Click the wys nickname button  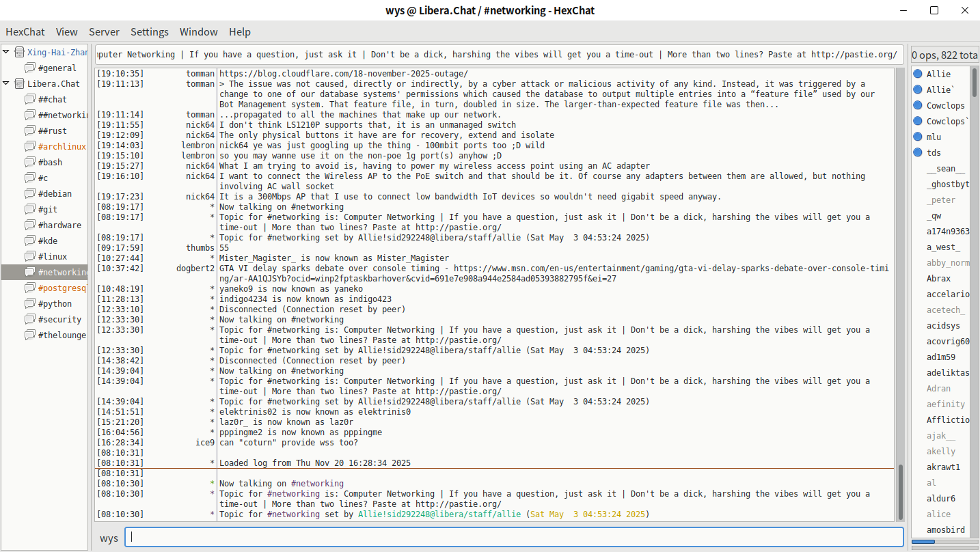109,538
